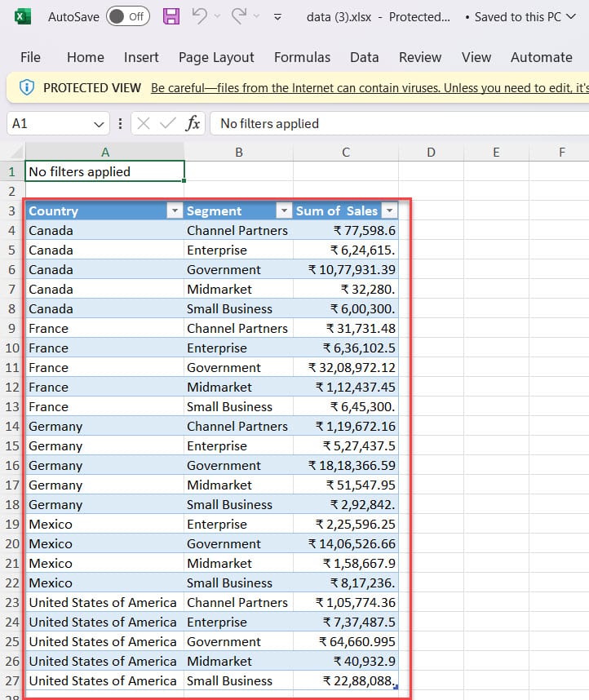
Task: Select column D header
Action: point(431,153)
